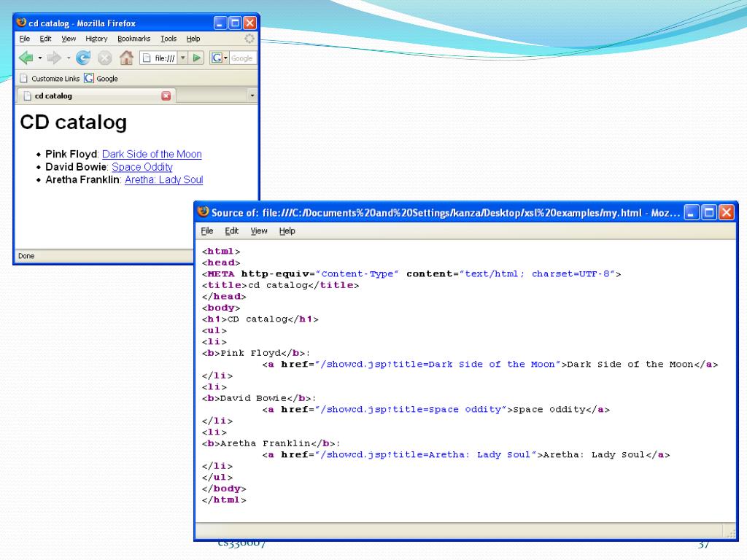
Task: Open the Bookmarks menu in Firefox
Action: [x=133, y=39]
